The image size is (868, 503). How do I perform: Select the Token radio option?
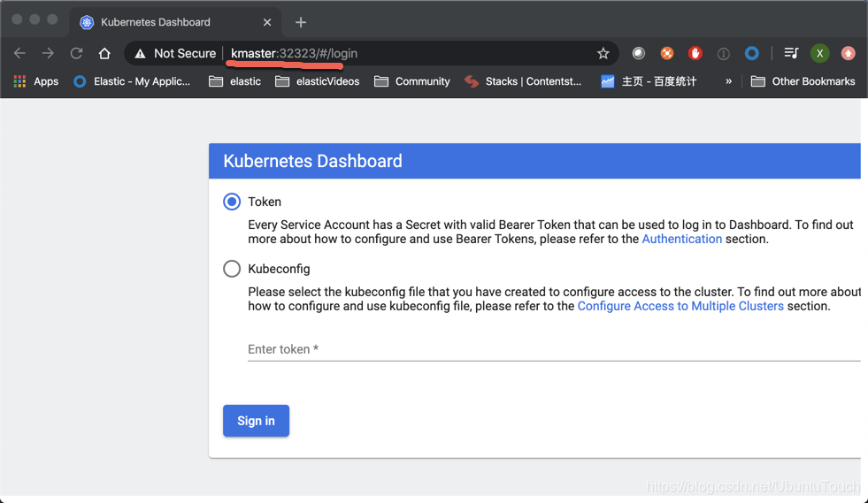pos(232,202)
